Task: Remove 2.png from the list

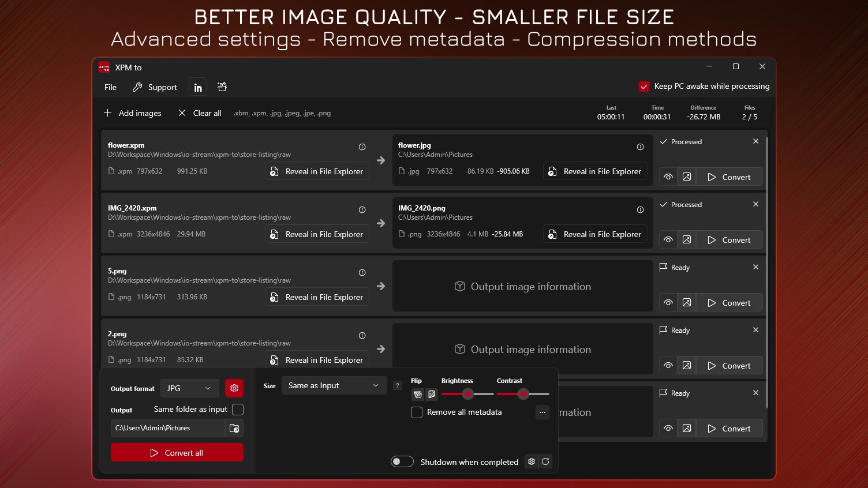Action: [755, 330]
